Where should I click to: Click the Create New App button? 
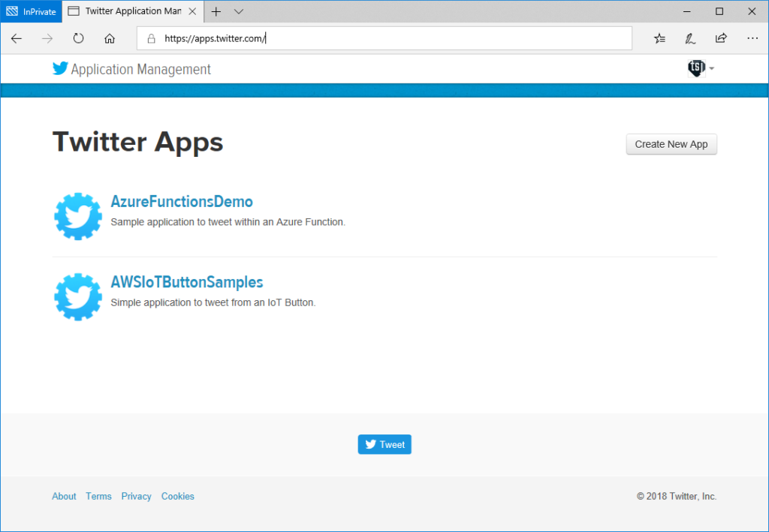click(671, 144)
